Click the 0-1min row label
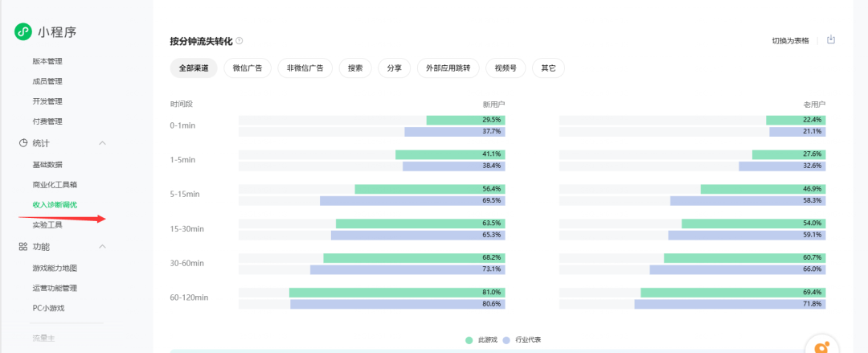 click(182, 125)
